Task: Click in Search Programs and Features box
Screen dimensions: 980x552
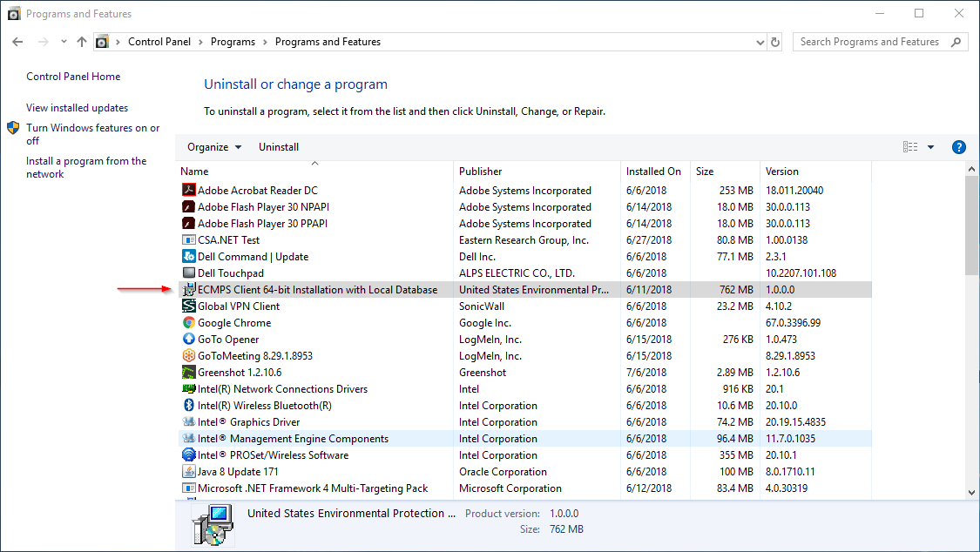Action: [x=869, y=42]
